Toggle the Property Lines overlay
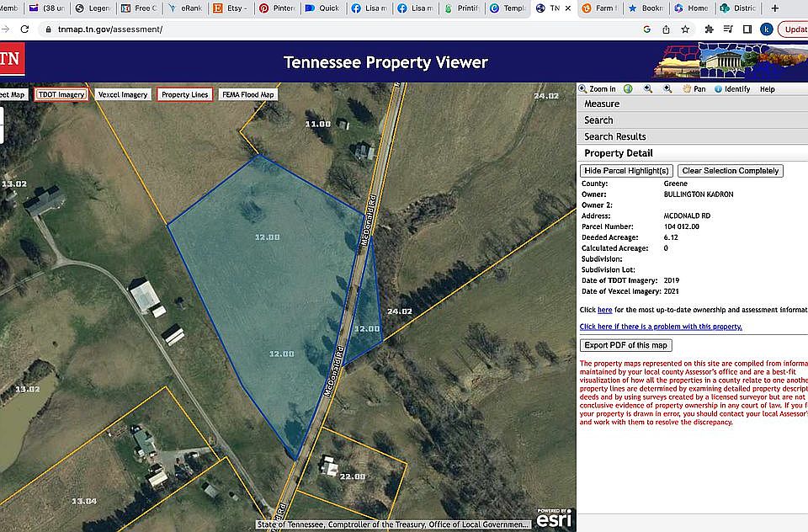This screenshot has width=808, height=532. [x=184, y=95]
